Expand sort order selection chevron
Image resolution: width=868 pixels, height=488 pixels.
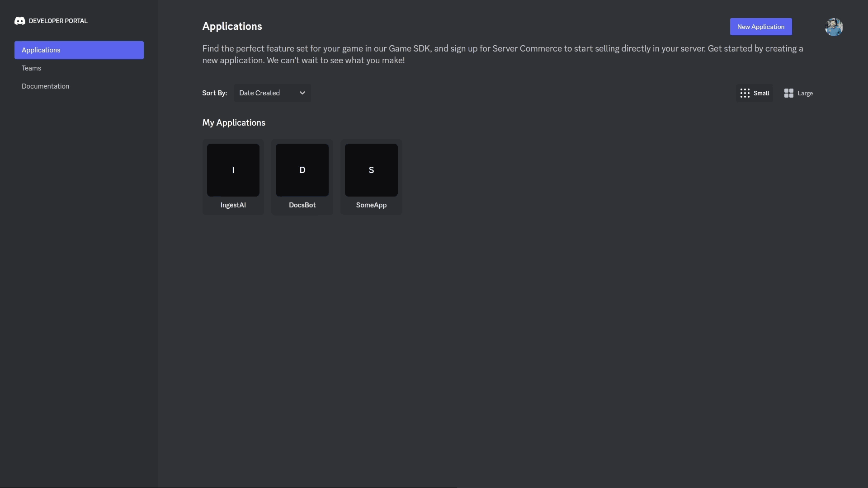pyautogui.click(x=303, y=92)
